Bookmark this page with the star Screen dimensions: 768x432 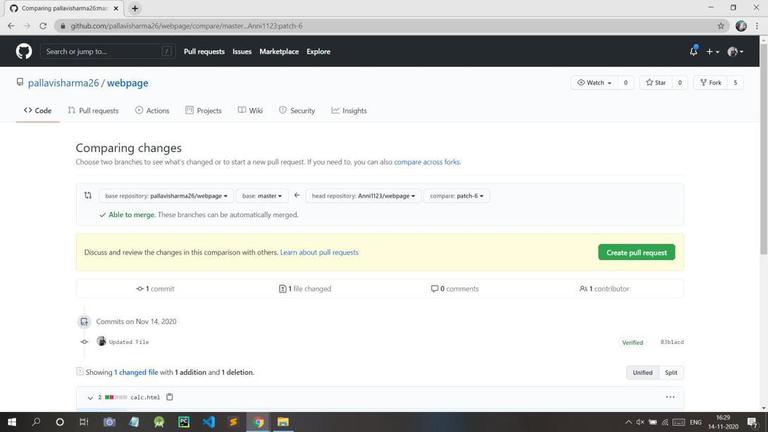(720, 26)
